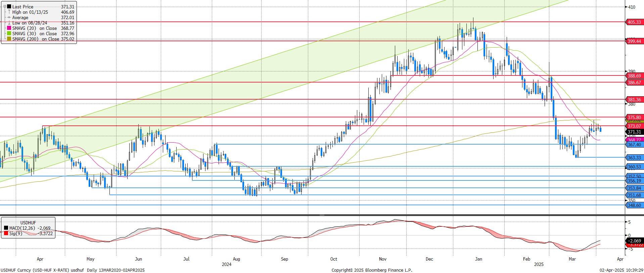
Task: Select the black -2.069 MACD value tag
Action: pos(634,241)
